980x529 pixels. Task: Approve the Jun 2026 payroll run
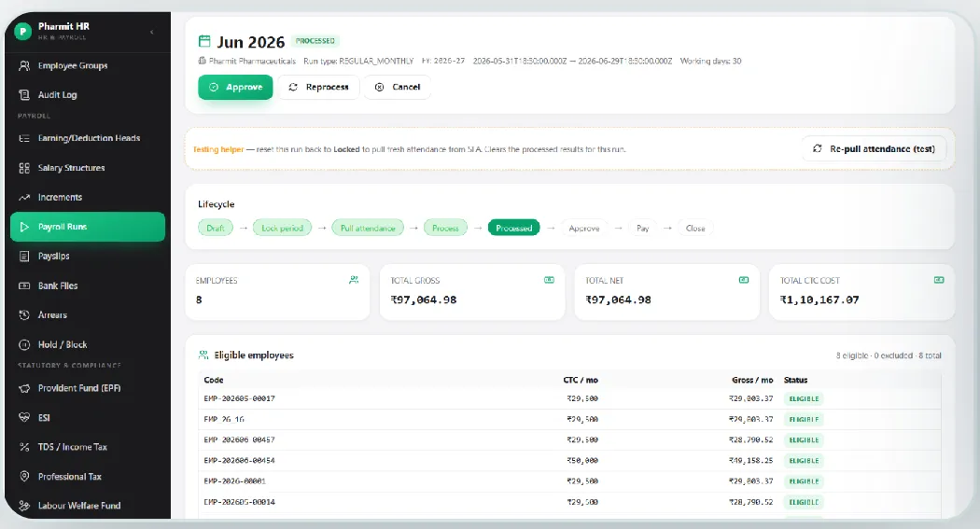click(x=235, y=88)
